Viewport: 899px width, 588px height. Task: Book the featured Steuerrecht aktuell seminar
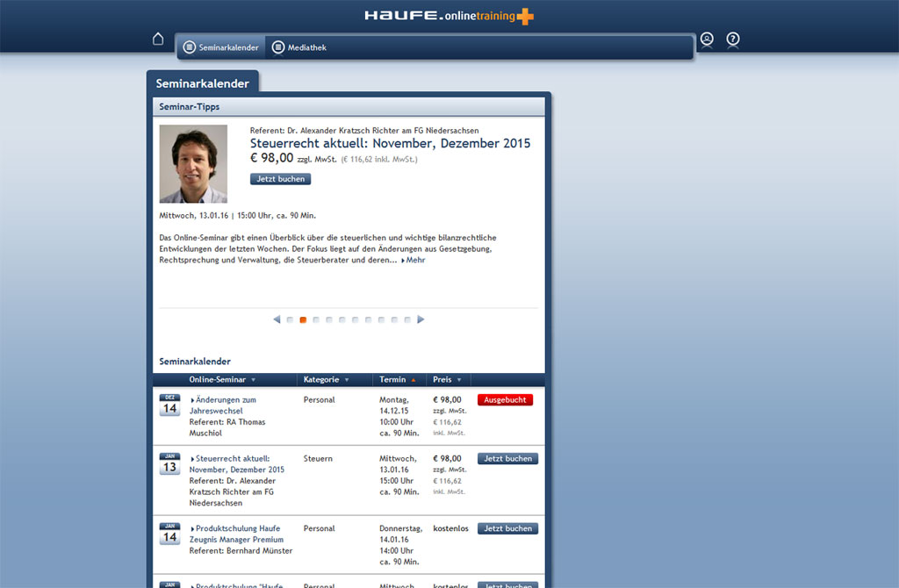click(x=280, y=179)
